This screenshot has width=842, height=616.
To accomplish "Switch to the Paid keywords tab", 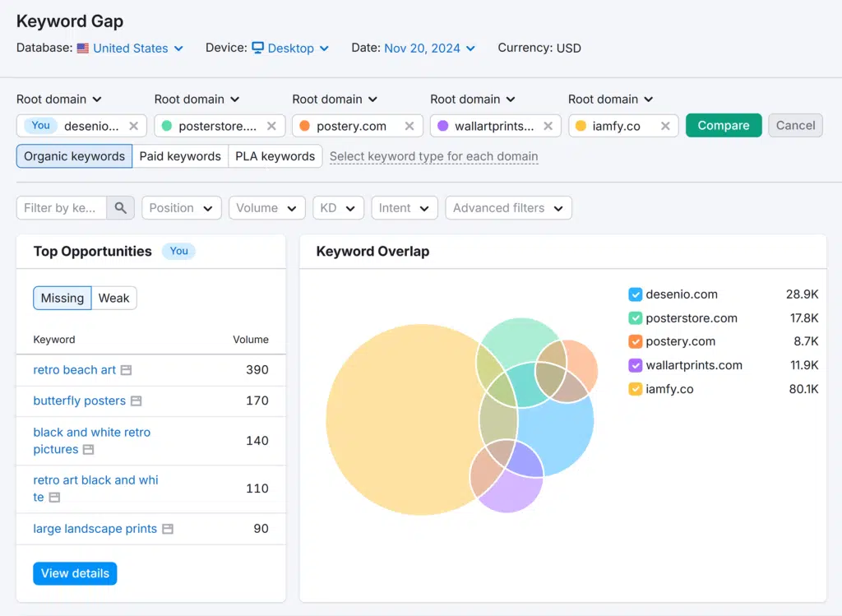I will click(x=180, y=156).
